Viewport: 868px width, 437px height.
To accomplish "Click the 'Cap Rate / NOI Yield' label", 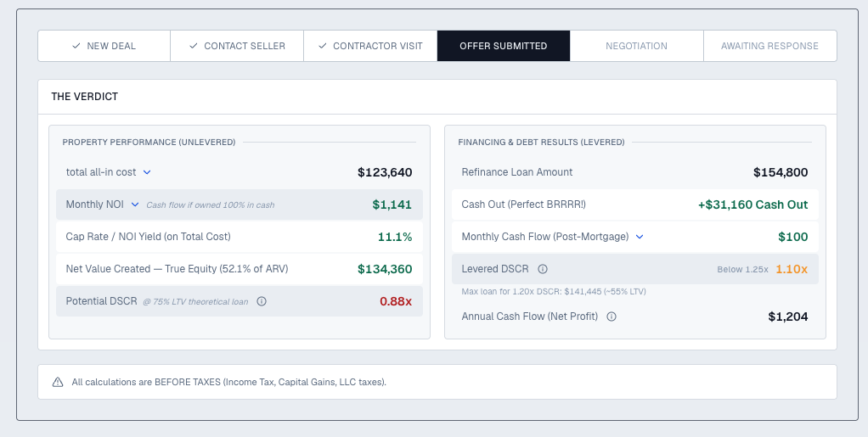I will 149,237.
